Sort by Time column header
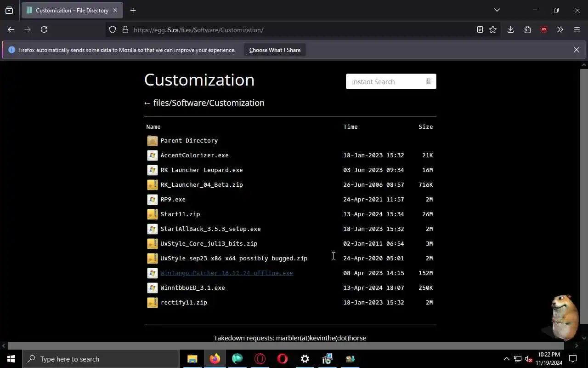 pyautogui.click(x=351, y=126)
